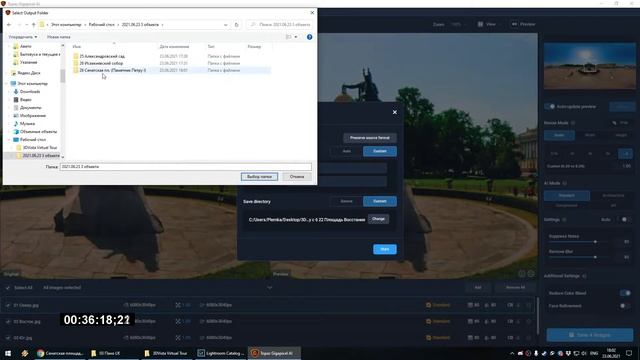Toggle Reduce Color Bleed switch
The height and width of the screenshot is (360, 640).
coord(625,293)
